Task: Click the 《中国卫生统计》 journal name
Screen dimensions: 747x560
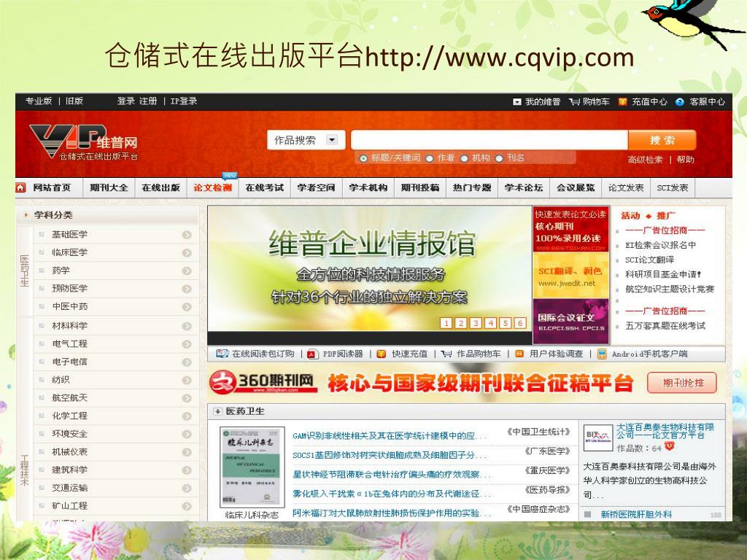Action: (538, 432)
